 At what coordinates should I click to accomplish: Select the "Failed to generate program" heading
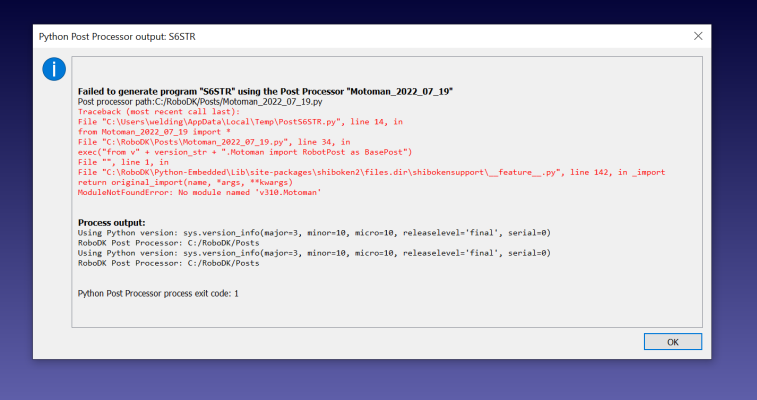click(x=265, y=91)
